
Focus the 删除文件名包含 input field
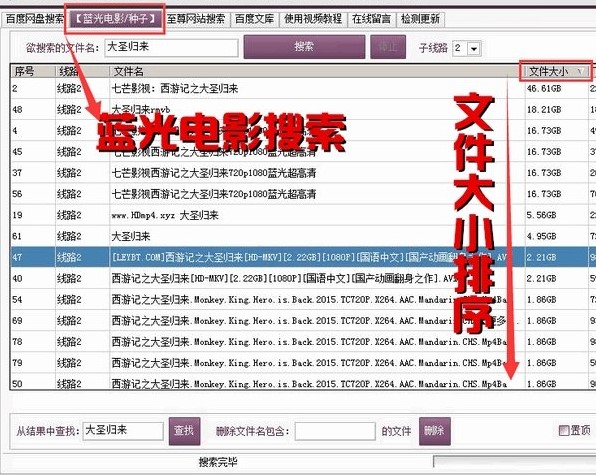(x=335, y=431)
